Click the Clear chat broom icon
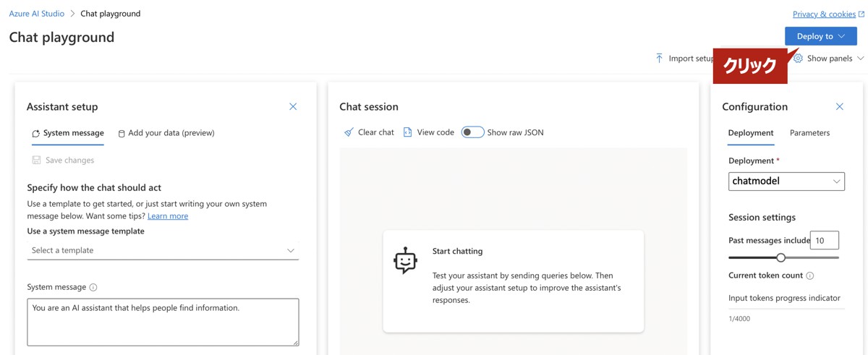 [x=349, y=132]
